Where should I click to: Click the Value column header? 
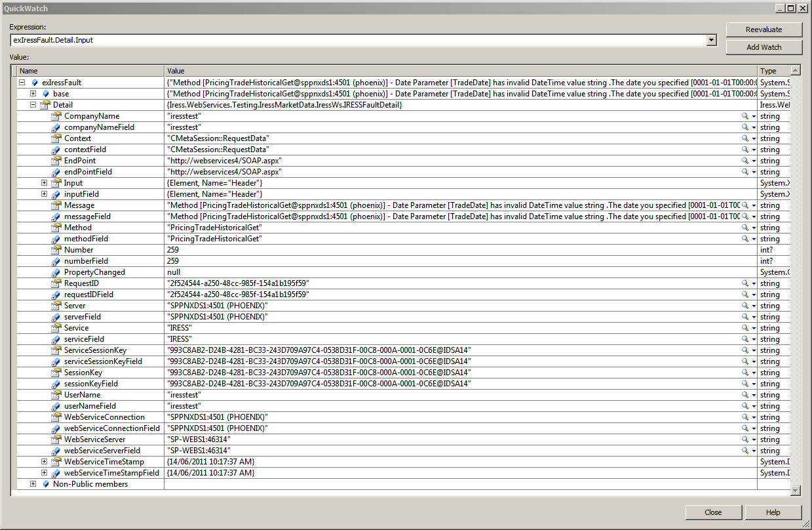pyautogui.click(x=461, y=71)
